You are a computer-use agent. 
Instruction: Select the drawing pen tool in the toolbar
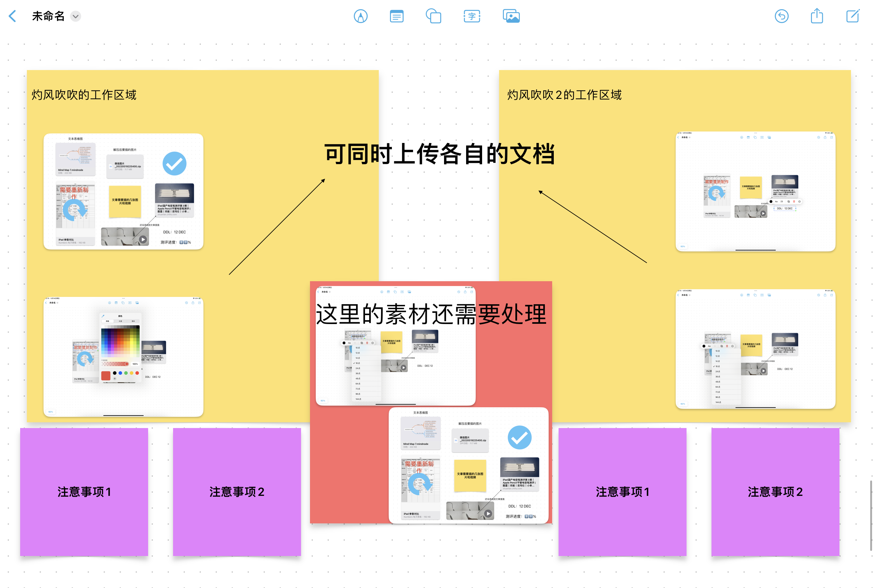coord(361,17)
